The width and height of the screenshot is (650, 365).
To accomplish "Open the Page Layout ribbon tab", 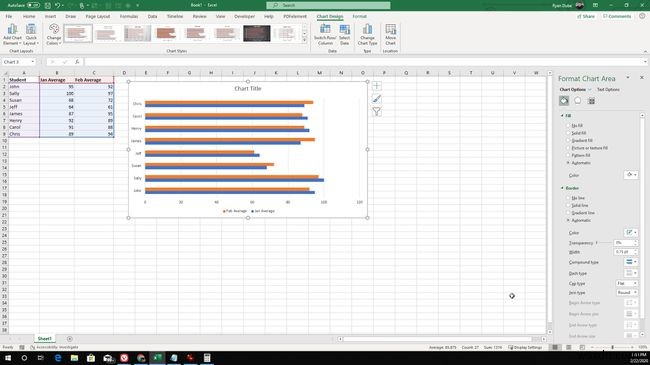I will tap(97, 16).
